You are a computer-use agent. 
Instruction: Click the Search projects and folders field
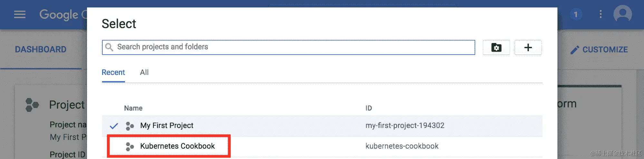[288, 47]
